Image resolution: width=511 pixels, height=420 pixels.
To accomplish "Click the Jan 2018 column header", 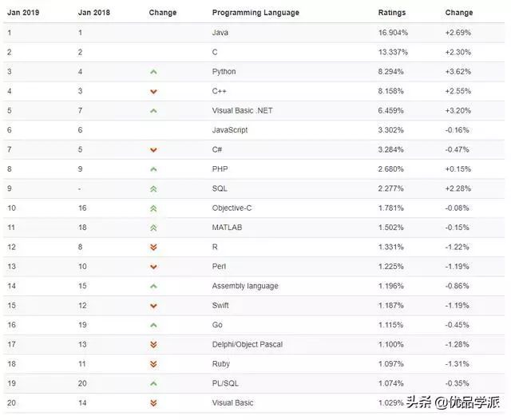I will click(x=94, y=13).
